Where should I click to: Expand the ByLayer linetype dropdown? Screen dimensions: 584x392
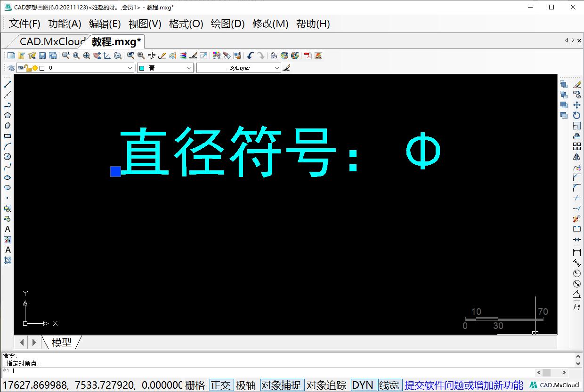(277, 68)
